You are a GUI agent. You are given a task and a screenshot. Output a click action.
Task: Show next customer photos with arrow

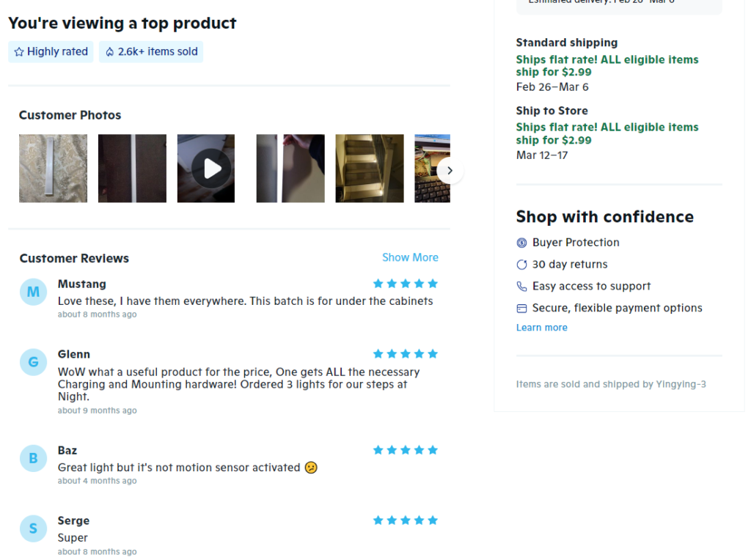click(x=450, y=170)
